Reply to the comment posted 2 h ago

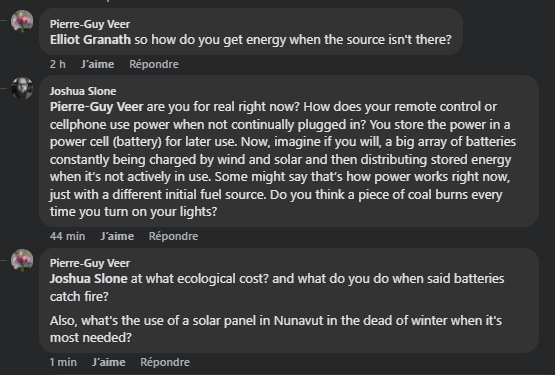tap(154, 64)
